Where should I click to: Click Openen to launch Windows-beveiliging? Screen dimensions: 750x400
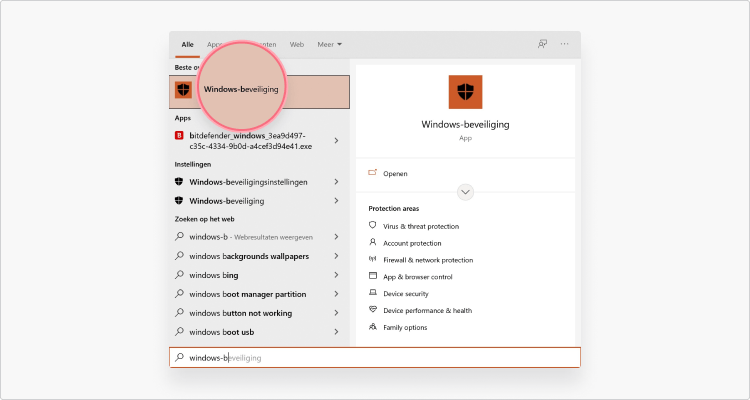coord(395,174)
